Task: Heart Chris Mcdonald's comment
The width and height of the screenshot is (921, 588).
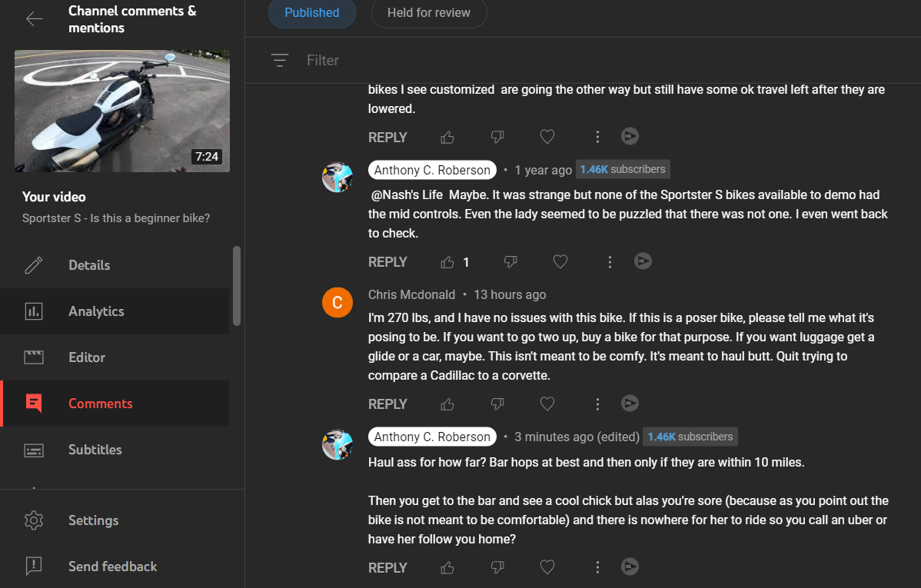Action: 547,404
